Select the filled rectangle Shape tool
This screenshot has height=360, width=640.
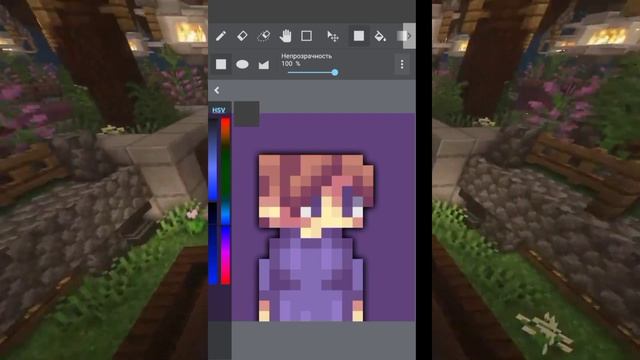[359, 36]
